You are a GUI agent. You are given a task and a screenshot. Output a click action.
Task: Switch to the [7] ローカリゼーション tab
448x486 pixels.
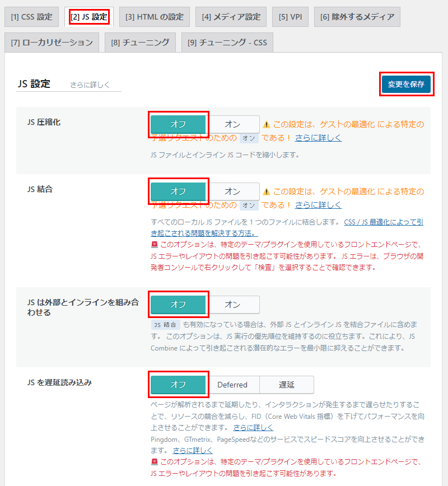tap(52, 43)
